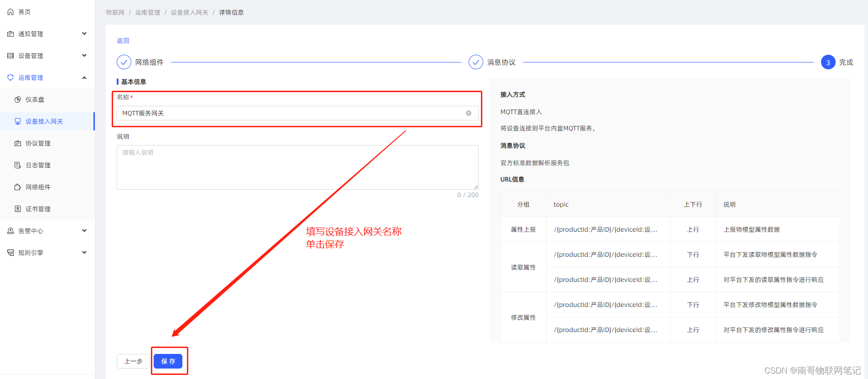Click the MQTT直连接入 text
Screen dimensions: 868x379
point(521,112)
